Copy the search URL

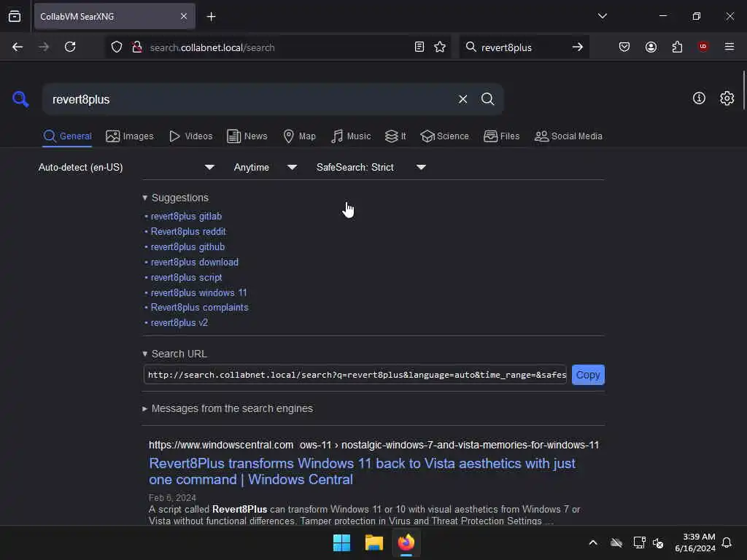pos(588,375)
